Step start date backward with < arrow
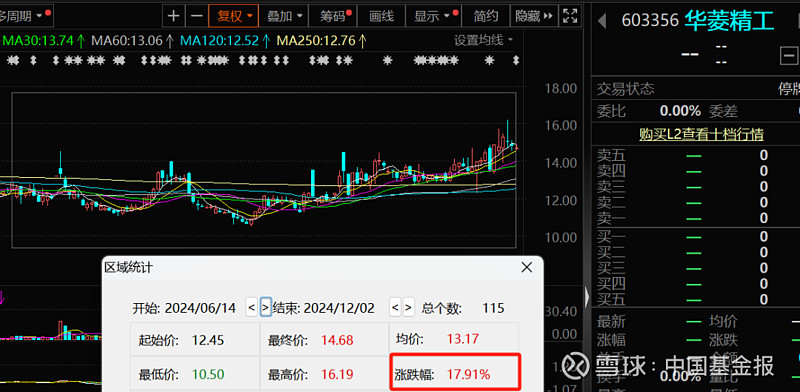This screenshot has width=800, height=392. pyautogui.click(x=252, y=308)
